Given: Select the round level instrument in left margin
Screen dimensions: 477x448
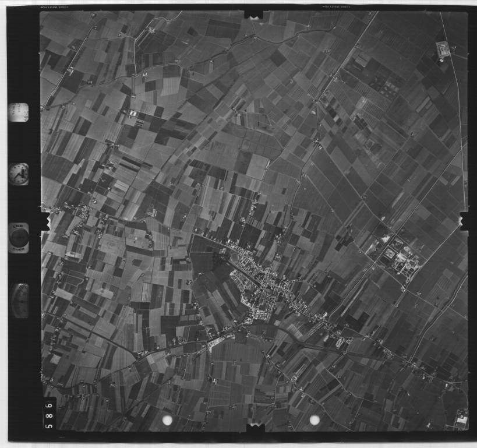Looking at the screenshot, I should coord(19,238).
